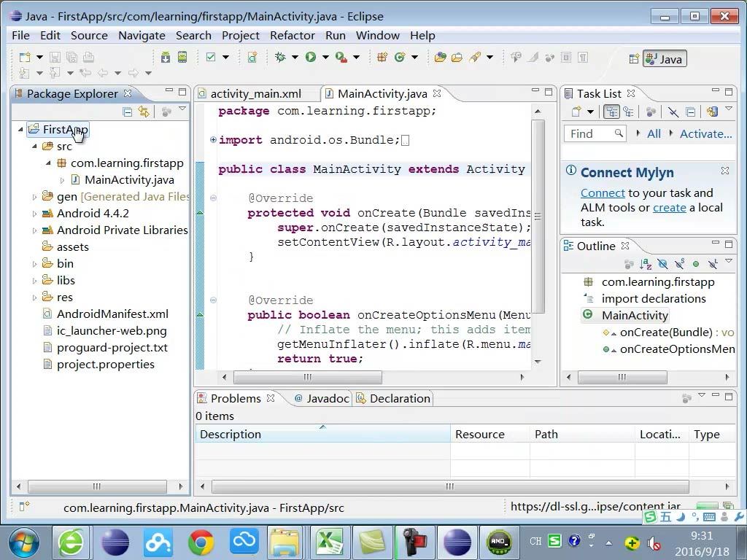747x560 pixels.
Task: Click the All working set link
Action: 654,134
